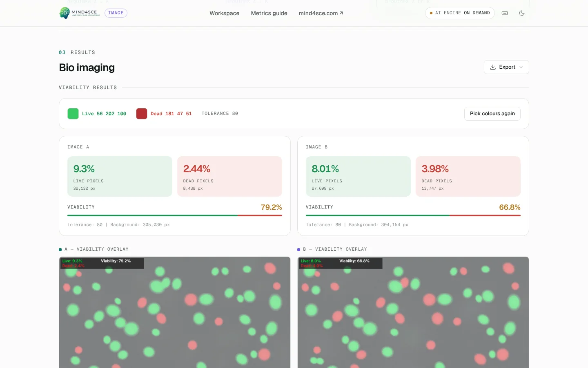Screen dimensions: 588x368
Task: Open the B viability overlay image
Action: [413, 312]
